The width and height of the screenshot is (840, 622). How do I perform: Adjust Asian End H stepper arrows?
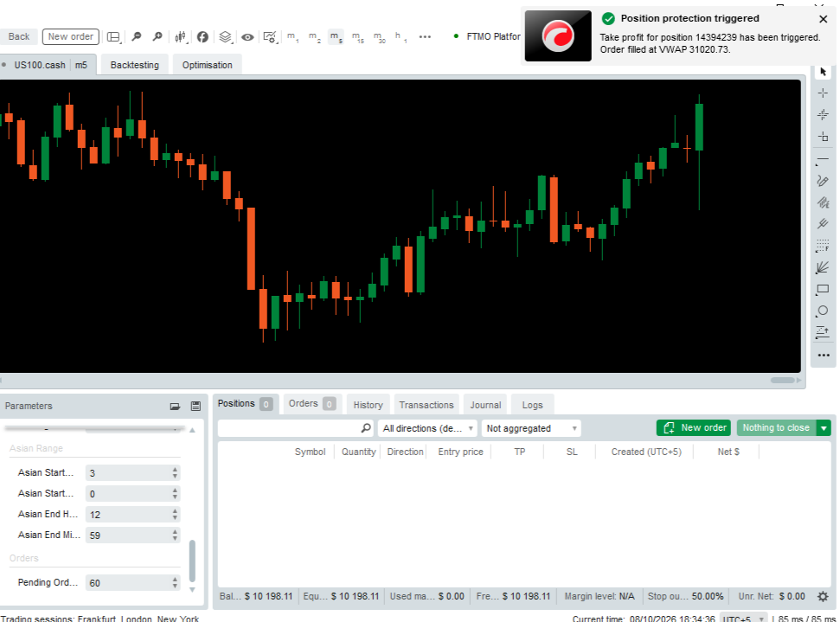[x=175, y=515]
